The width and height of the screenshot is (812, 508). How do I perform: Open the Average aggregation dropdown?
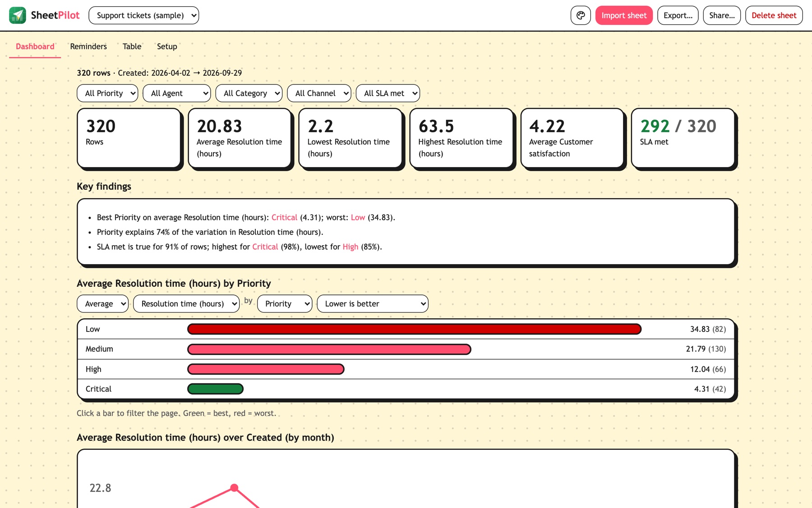[x=103, y=304]
